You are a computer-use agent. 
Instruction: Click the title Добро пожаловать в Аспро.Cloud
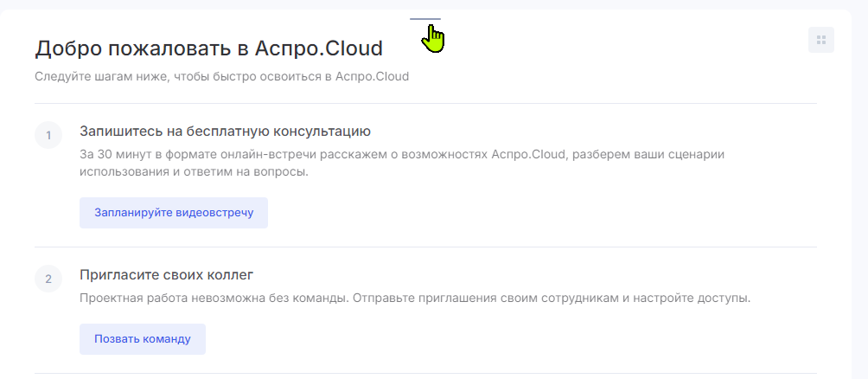(x=208, y=48)
